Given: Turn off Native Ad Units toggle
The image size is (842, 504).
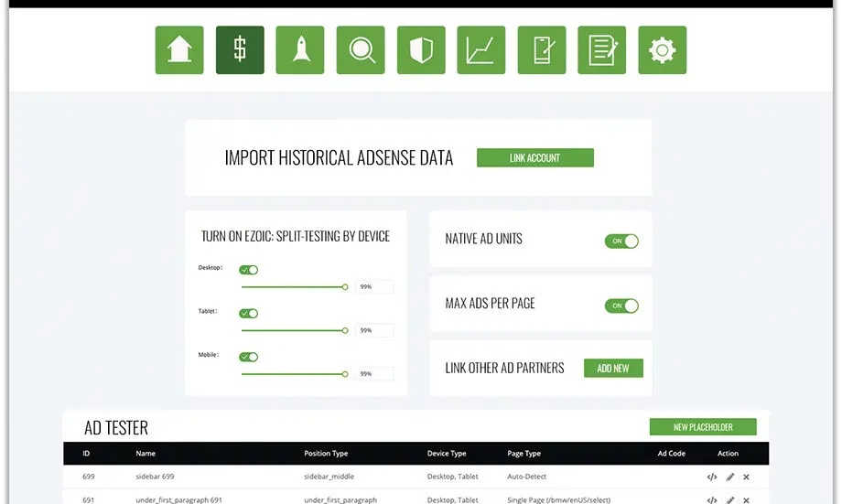Looking at the screenshot, I should point(621,241).
